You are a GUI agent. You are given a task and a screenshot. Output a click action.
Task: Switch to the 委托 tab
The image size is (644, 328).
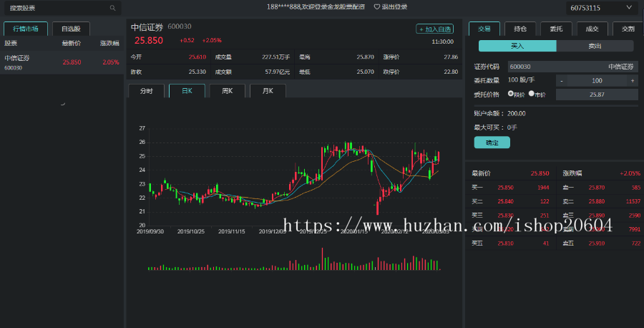[x=556, y=29]
